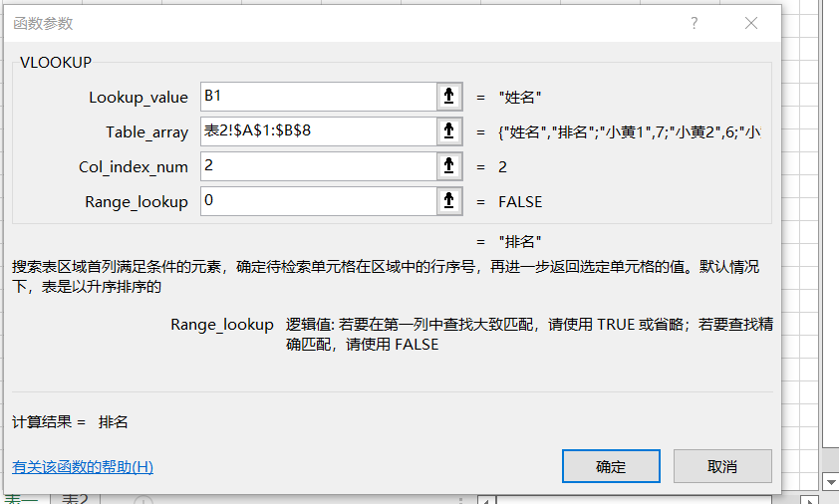Switch to the 表2 sheet tab
The width and height of the screenshot is (839, 504).
75,500
